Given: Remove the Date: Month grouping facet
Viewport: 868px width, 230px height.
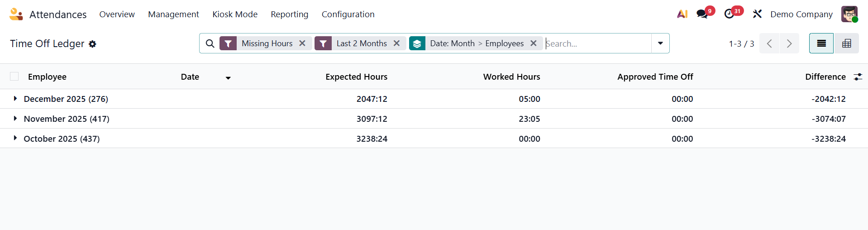Looking at the screenshot, I should tap(534, 43).
